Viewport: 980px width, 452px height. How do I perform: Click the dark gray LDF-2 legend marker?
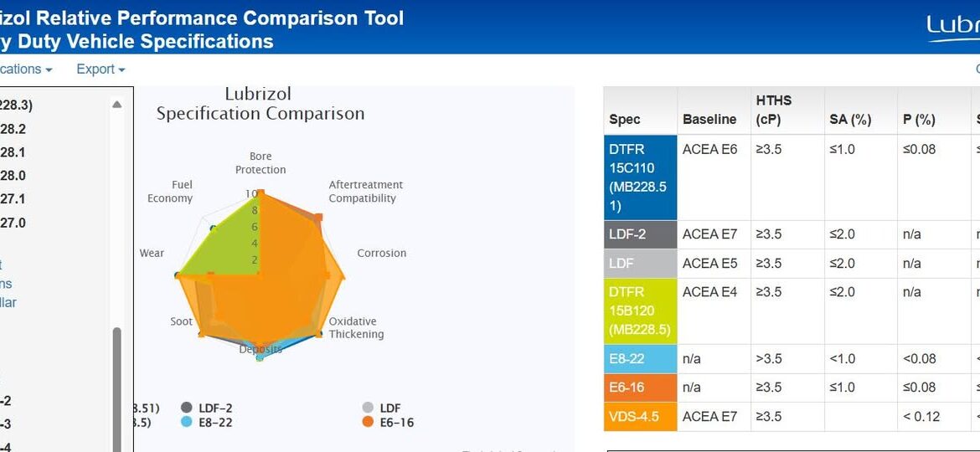[187, 408]
